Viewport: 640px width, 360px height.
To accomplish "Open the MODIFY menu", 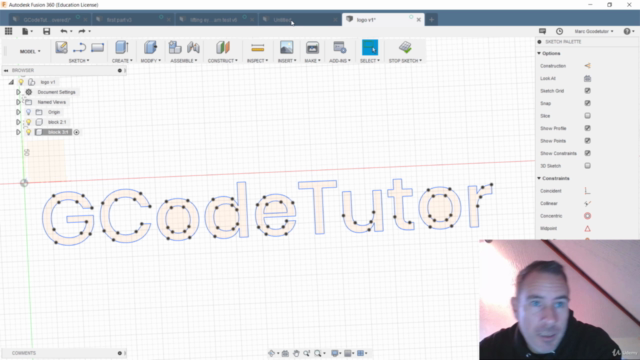I will click(x=151, y=61).
